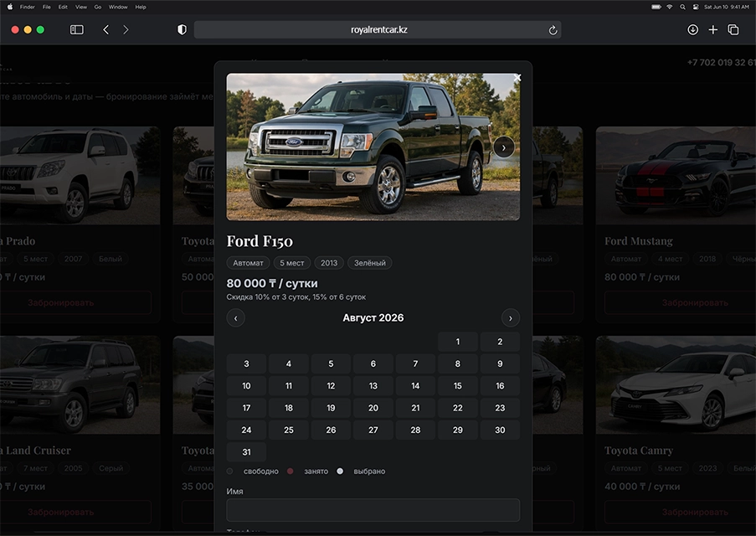Choose day 12 in the calendar
This screenshot has width=756, height=536.
coord(331,386)
